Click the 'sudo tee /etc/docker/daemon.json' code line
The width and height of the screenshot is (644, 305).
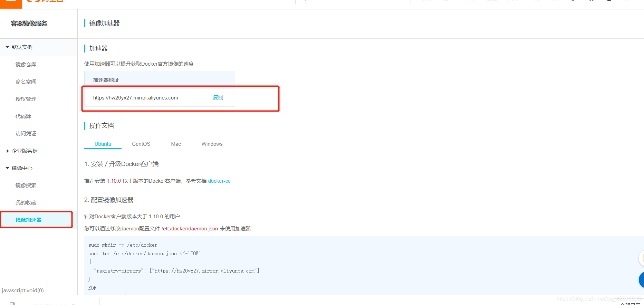coord(144,254)
